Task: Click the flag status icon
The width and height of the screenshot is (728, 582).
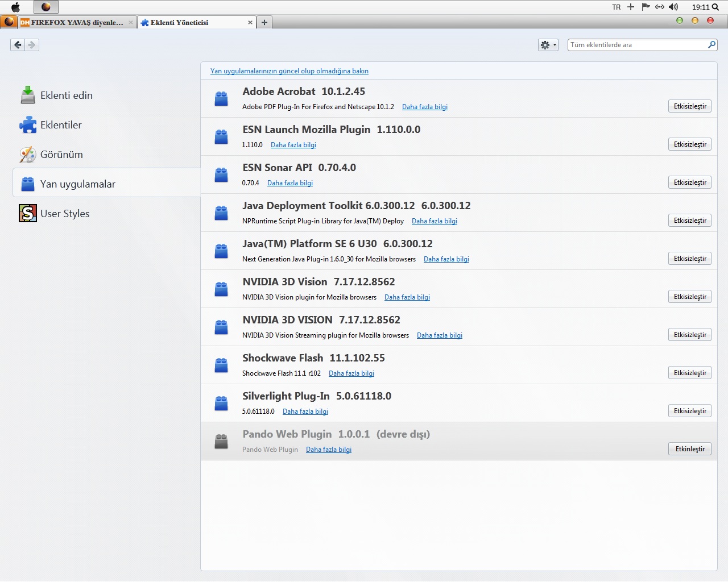Action: pos(646,7)
